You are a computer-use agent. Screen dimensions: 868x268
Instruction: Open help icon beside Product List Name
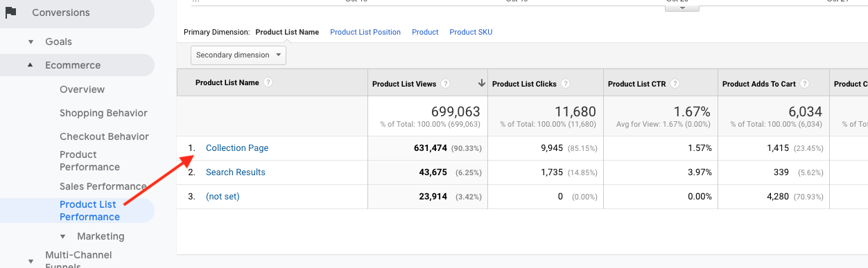[x=268, y=82]
